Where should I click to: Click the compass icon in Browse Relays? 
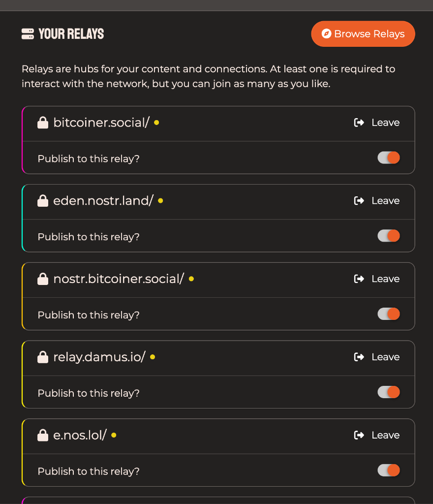click(x=326, y=33)
